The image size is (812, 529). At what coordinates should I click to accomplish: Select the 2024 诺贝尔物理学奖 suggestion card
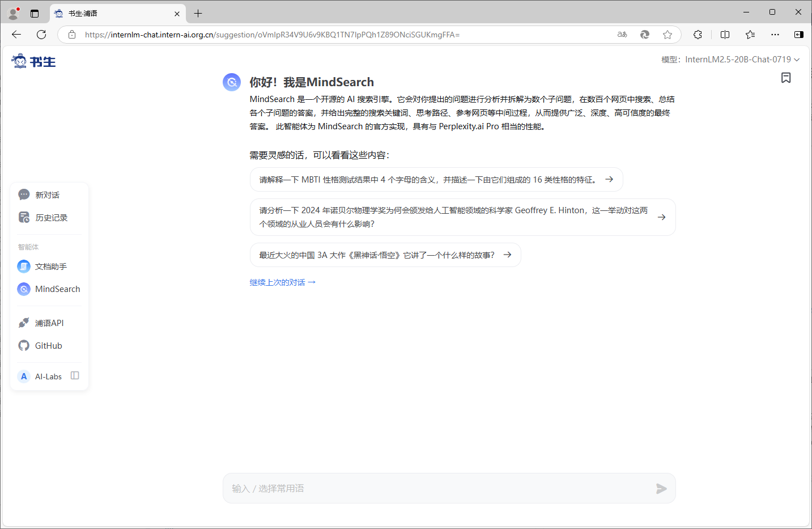[x=462, y=217]
